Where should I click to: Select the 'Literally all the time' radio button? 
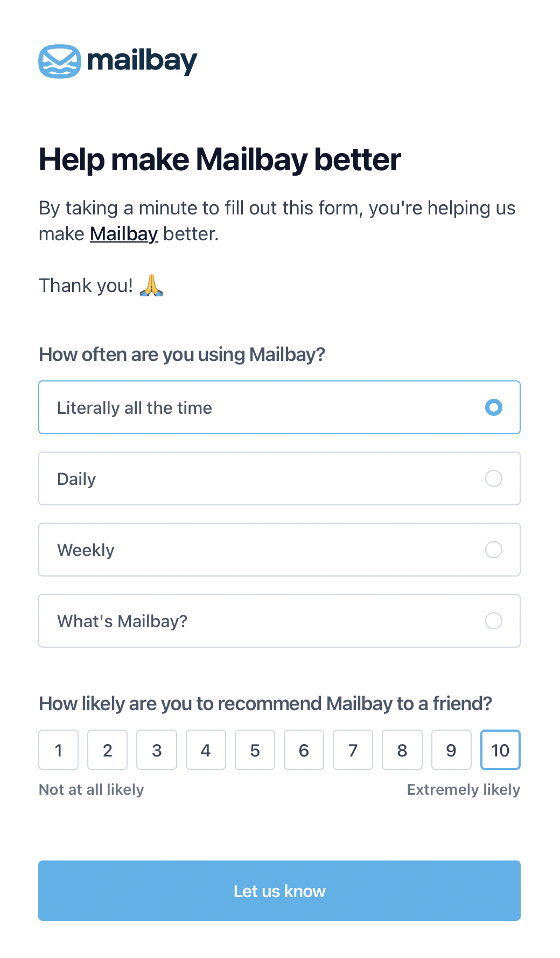pyautogui.click(x=493, y=407)
